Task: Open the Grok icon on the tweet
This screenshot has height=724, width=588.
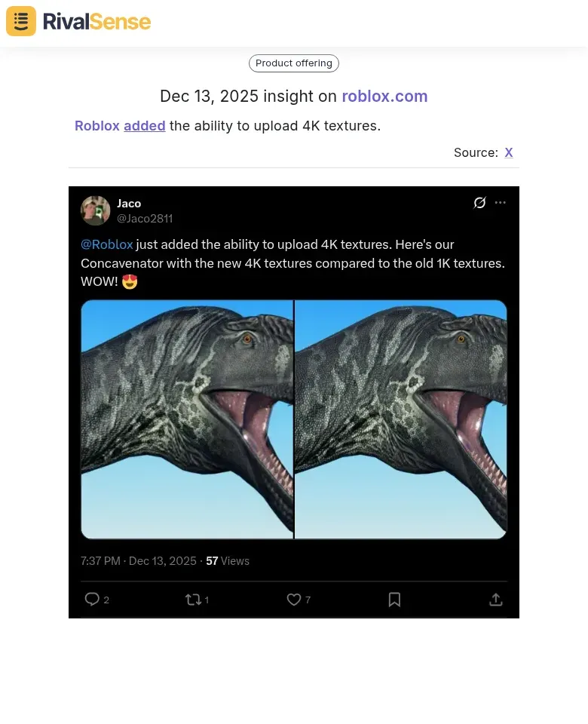Action: coord(479,203)
